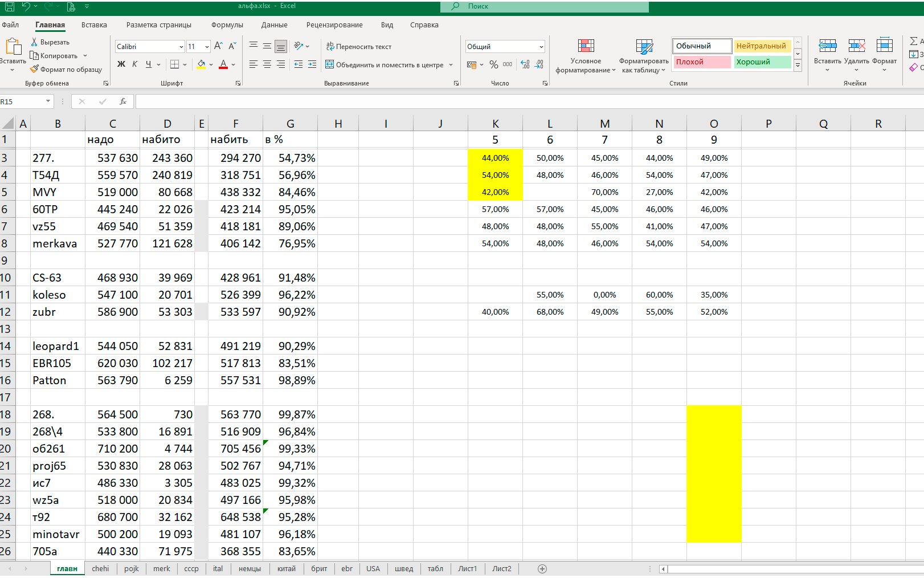The width and height of the screenshot is (924, 578).
Task: Click the Undo arrow icon
Action: [26, 7]
